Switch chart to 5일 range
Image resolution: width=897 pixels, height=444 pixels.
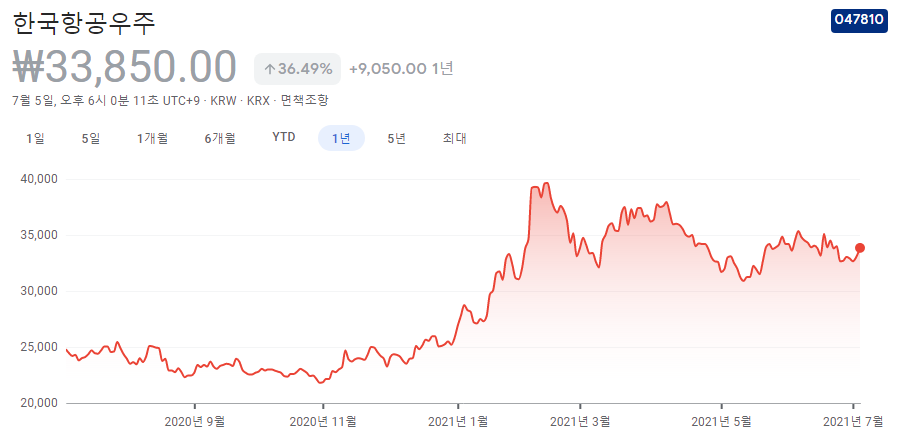90,138
